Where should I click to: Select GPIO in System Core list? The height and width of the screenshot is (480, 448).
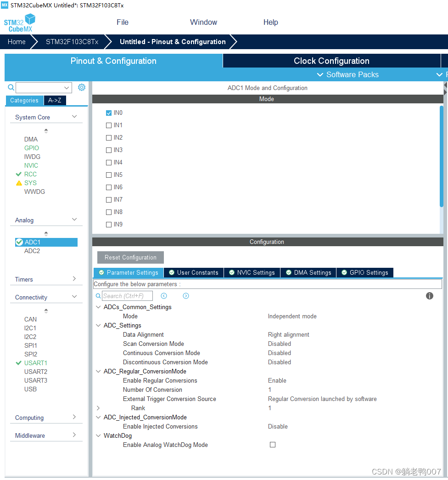(x=32, y=148)
